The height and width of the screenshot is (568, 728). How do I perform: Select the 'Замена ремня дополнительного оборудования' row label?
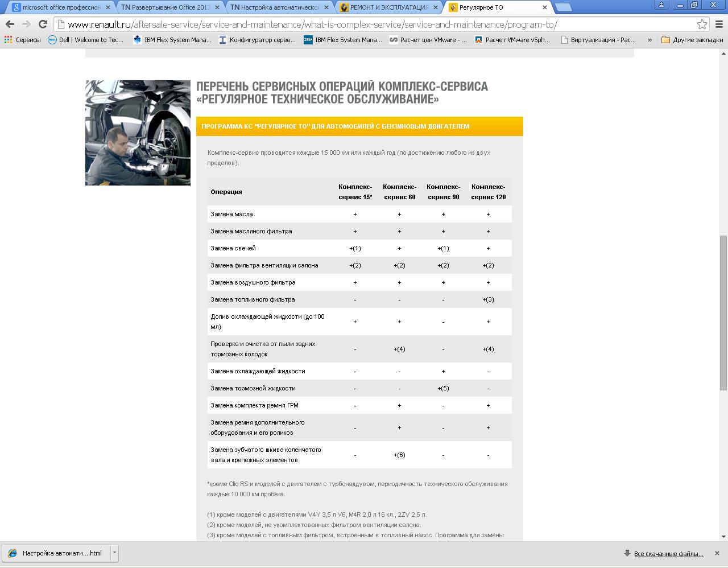click(258, 427)
